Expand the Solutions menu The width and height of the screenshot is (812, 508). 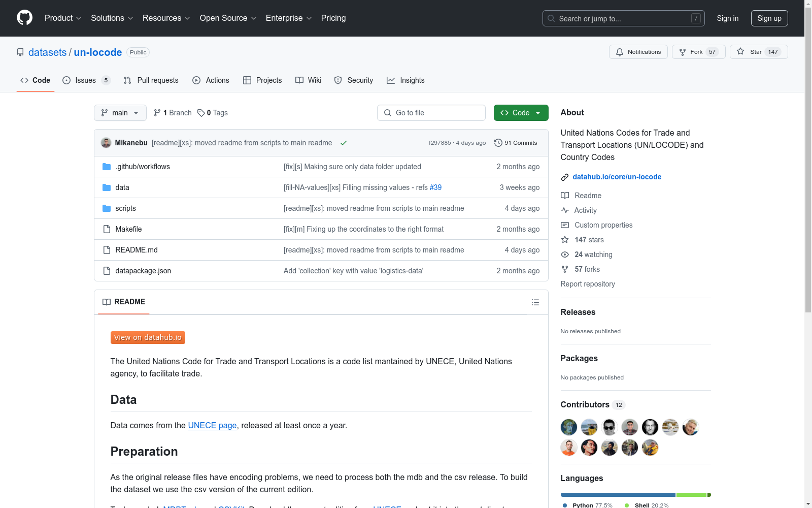(112, 18)
